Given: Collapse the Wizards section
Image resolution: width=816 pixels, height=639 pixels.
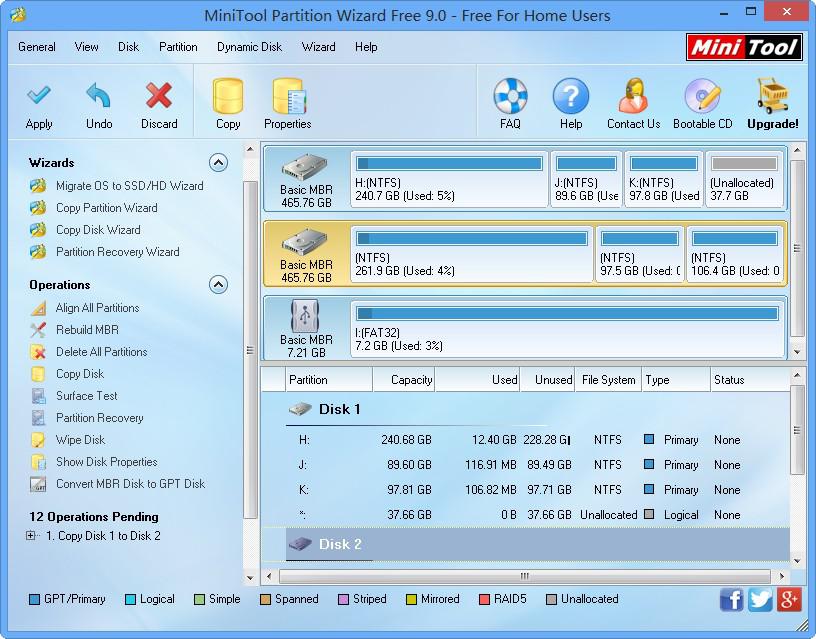Looking at the screenshot, I should (x=218, y=163).
